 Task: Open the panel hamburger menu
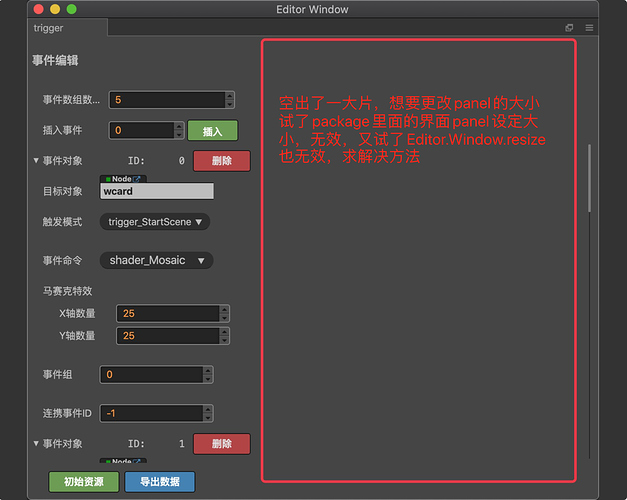tap(589, 28)
